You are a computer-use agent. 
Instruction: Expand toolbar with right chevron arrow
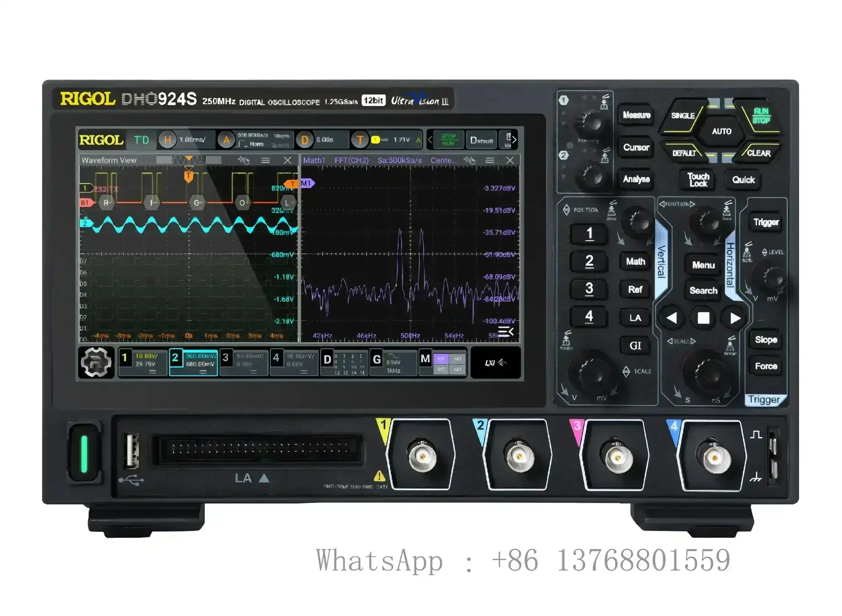click(x=514, y=140)
